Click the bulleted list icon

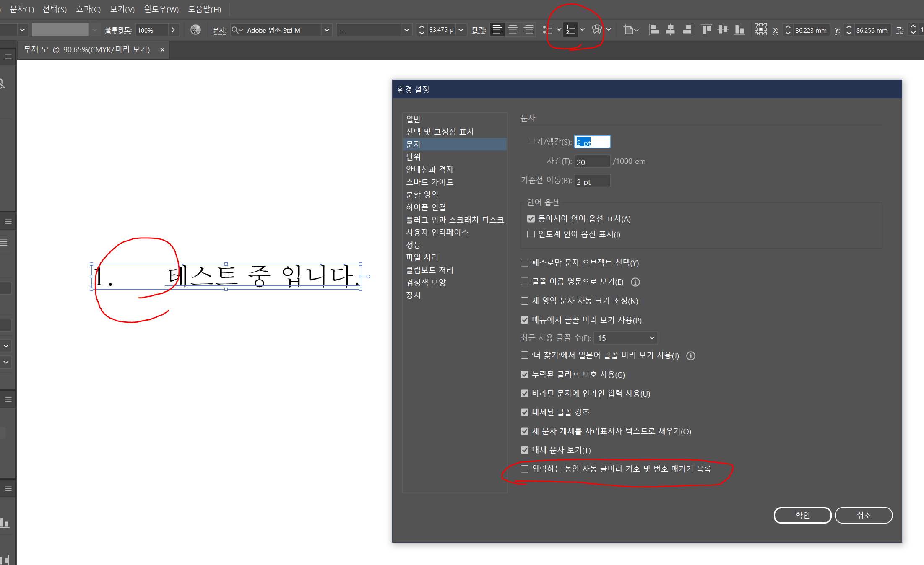point(547,30)
